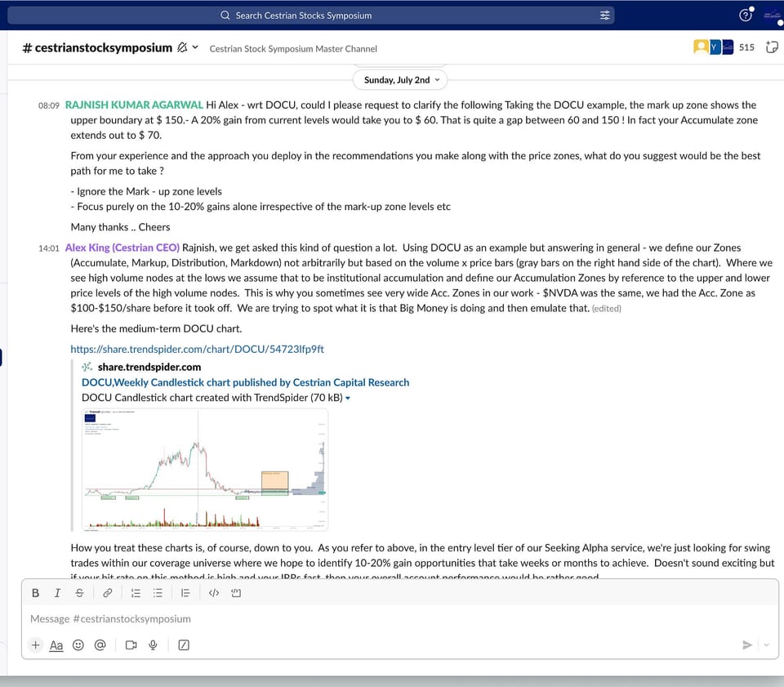This screenshot has width=784, height=687.
Task: Toggle italic formatting in composer
Action: 57,593
